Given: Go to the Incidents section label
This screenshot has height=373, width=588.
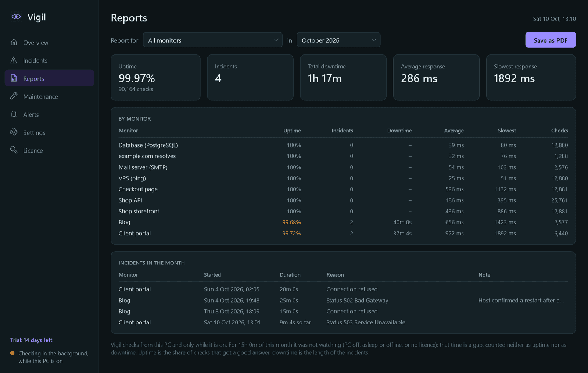Looking at the screenshot, I should pyautogui.click(x=35, y=61).
